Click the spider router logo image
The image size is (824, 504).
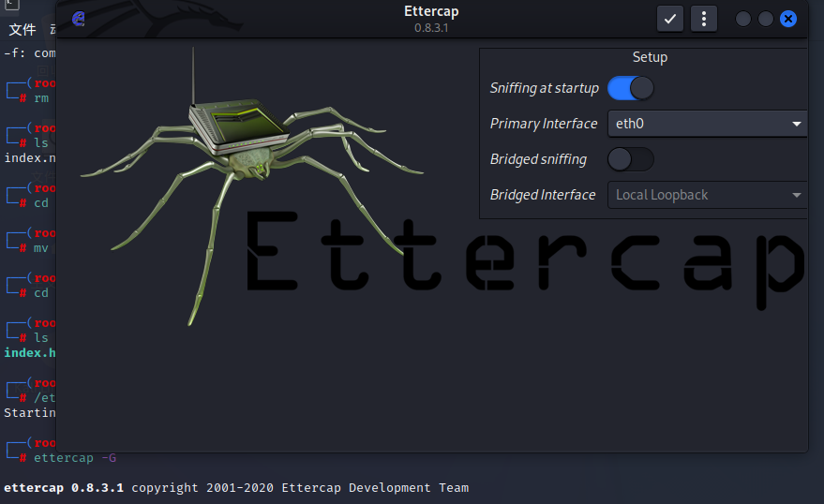252,186
